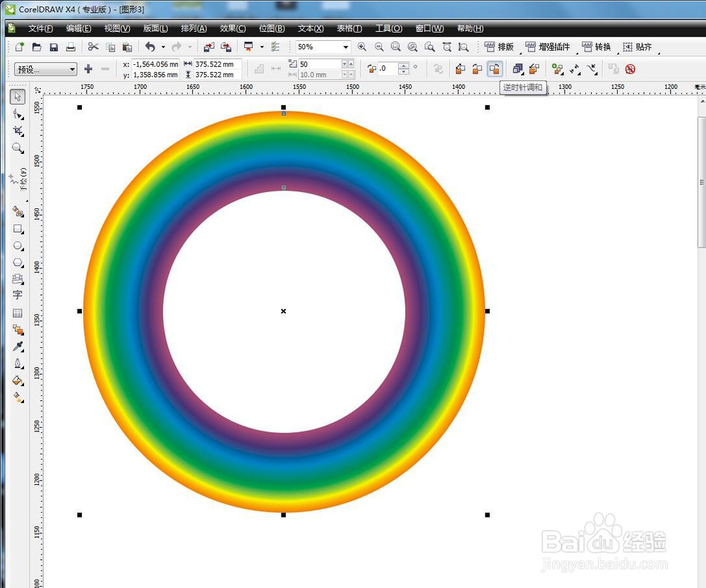Image resolution: width=706 pixels, height=588 pixels.
Task: Select the Crop tool
Action: pyautogui.click(x=18, y=131)
